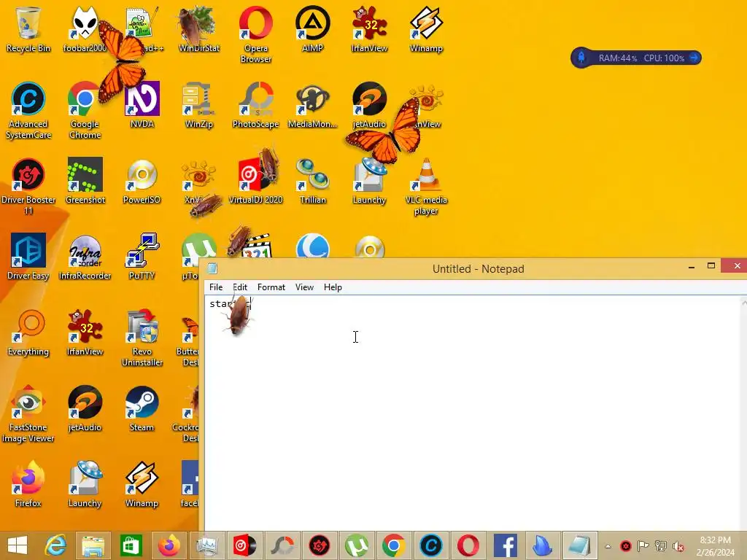This screenshot has width=747, height=560.
Task: Open the Opera Browser desktop shortcut
Action: [x=256, y=34]
